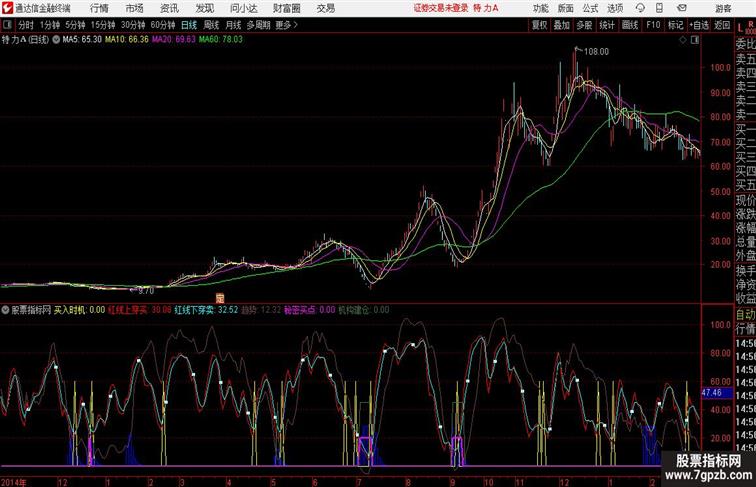This screenshot has width=756, height=487.
Task: Open the F10 company info button
Action: click(653, 25)
